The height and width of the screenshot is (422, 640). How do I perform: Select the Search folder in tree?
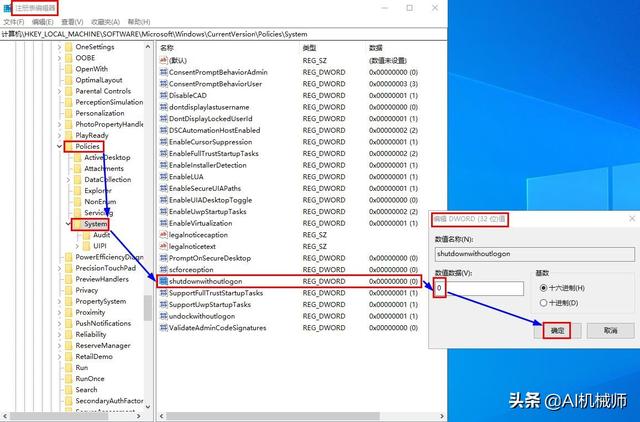(86, 390)
